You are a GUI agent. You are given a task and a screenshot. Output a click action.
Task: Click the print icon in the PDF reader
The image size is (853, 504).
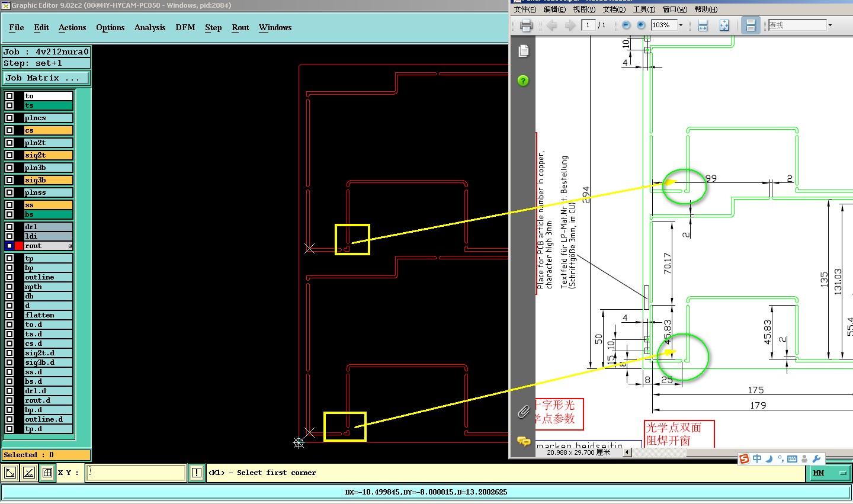pos(526,25)
